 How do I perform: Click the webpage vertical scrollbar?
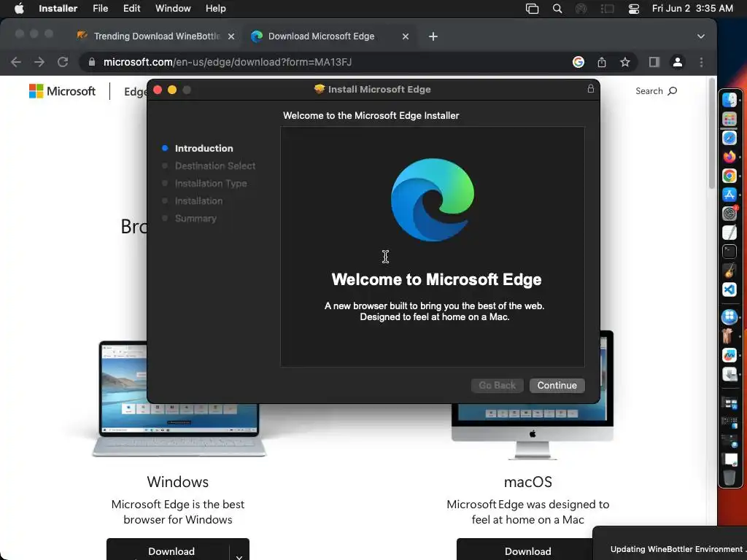(712, 133)
